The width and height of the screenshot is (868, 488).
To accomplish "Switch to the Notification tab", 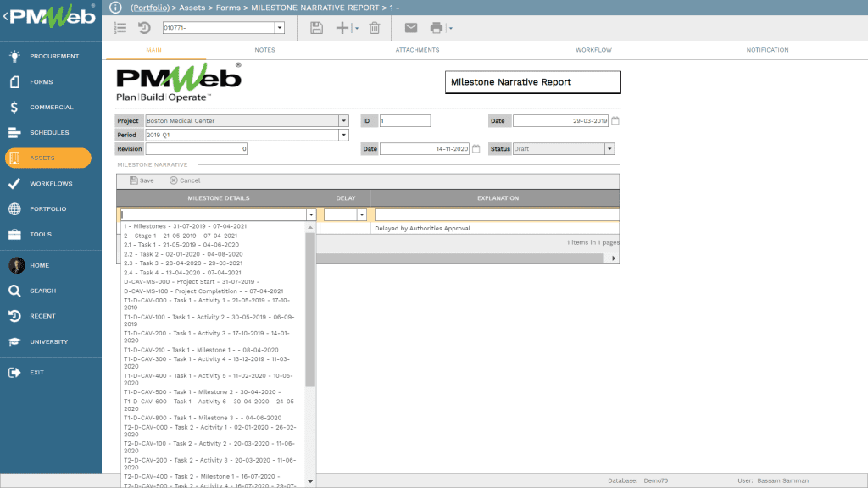I will coord(767,50).
